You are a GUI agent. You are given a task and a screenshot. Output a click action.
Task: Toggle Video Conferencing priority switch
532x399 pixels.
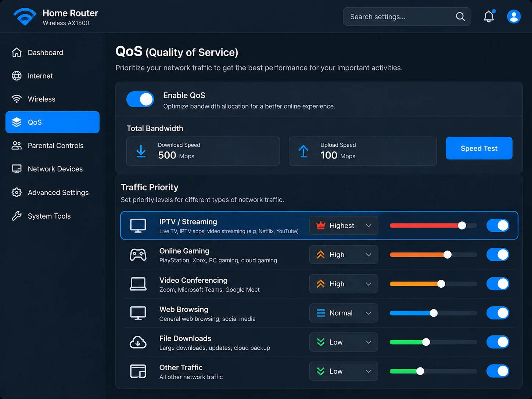(498, 284)
